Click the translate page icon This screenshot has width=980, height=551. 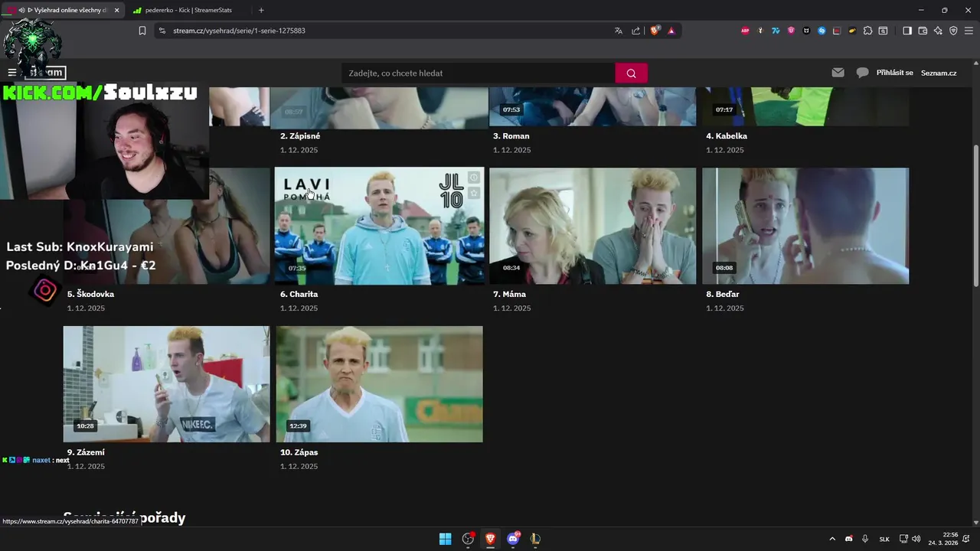(618, 31)
